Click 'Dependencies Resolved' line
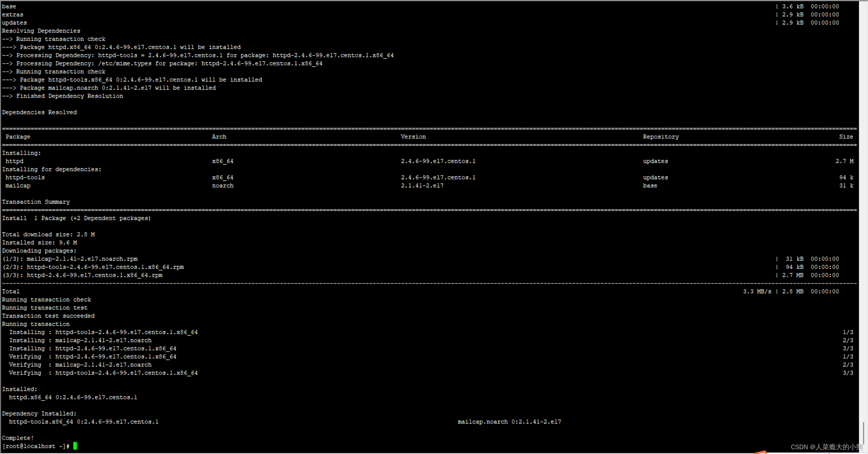The image size is (868, 454). coord(39,112)
